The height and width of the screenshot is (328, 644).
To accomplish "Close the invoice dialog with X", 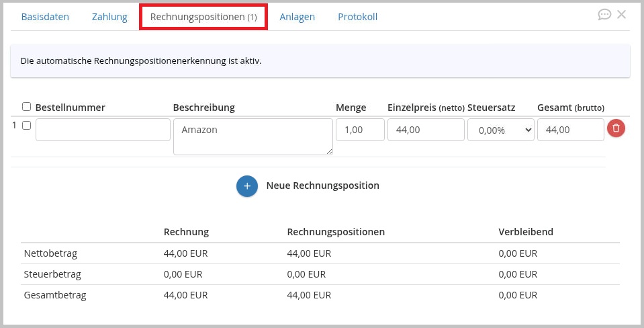I will click(x=621, y=14).
